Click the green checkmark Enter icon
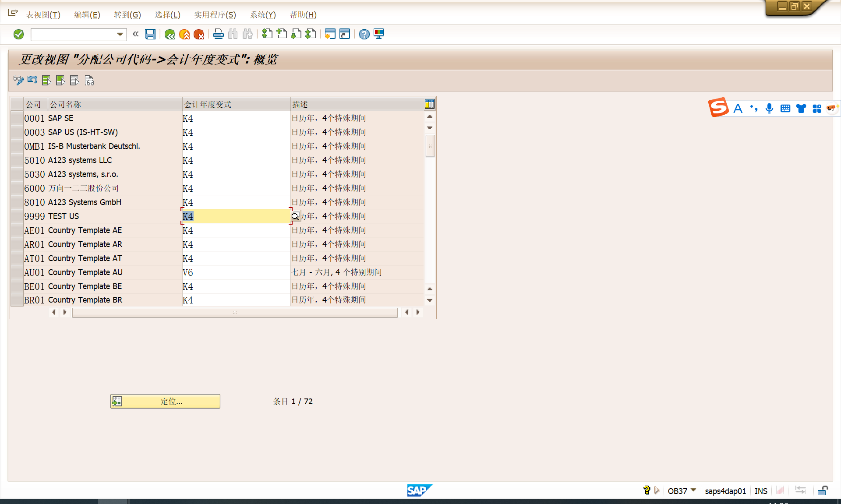This screenshot has width=841, height=504. coord(18,34)
